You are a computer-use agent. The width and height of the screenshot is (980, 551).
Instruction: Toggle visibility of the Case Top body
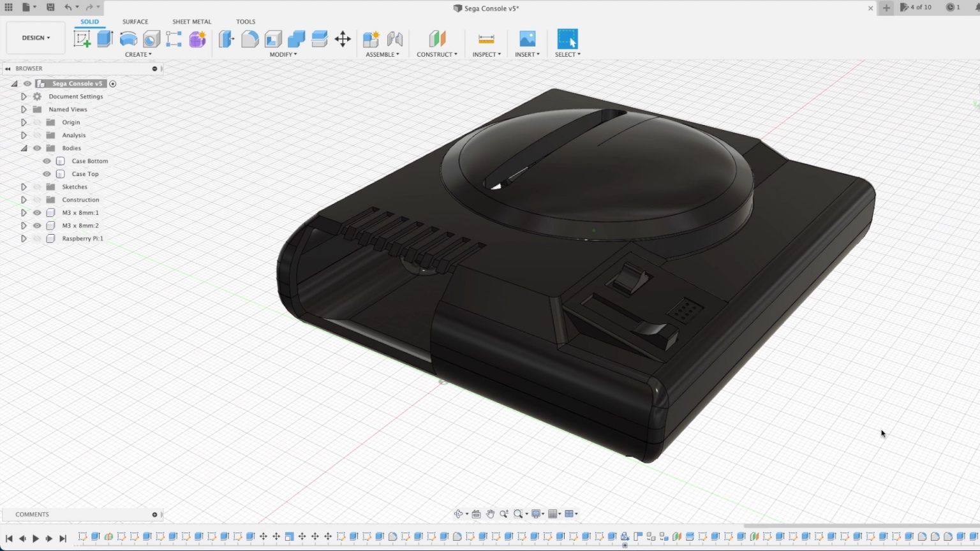47,173
